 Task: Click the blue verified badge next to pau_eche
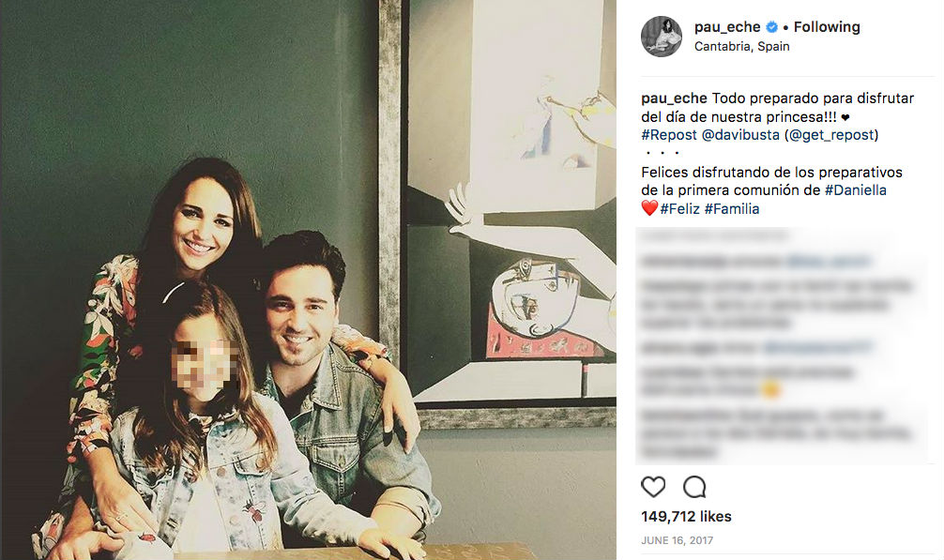771,27
